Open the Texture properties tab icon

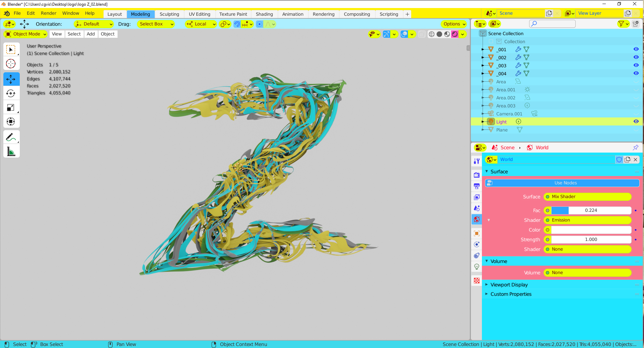click(x=477, y=280)
